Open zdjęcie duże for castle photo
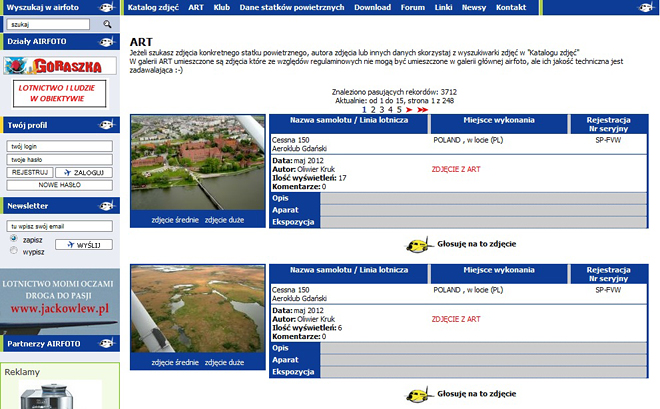The width and height of the screenshot is (660, 409). click(224, 220)
